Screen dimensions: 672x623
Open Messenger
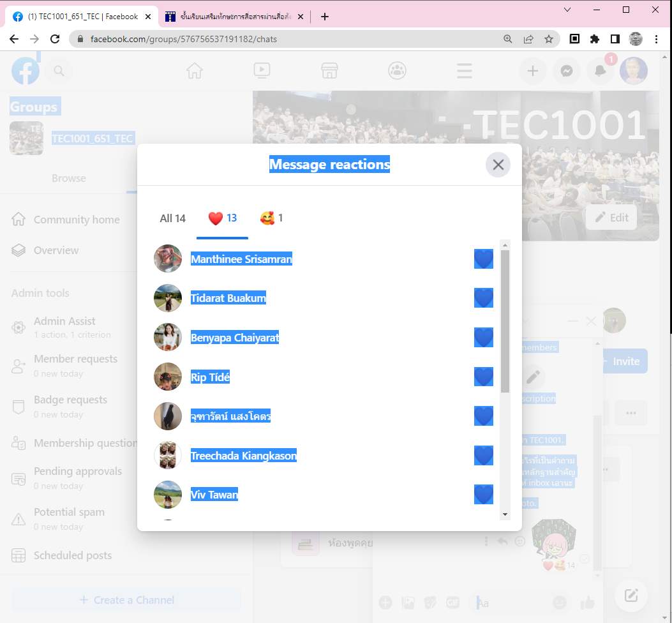[567, 71]
